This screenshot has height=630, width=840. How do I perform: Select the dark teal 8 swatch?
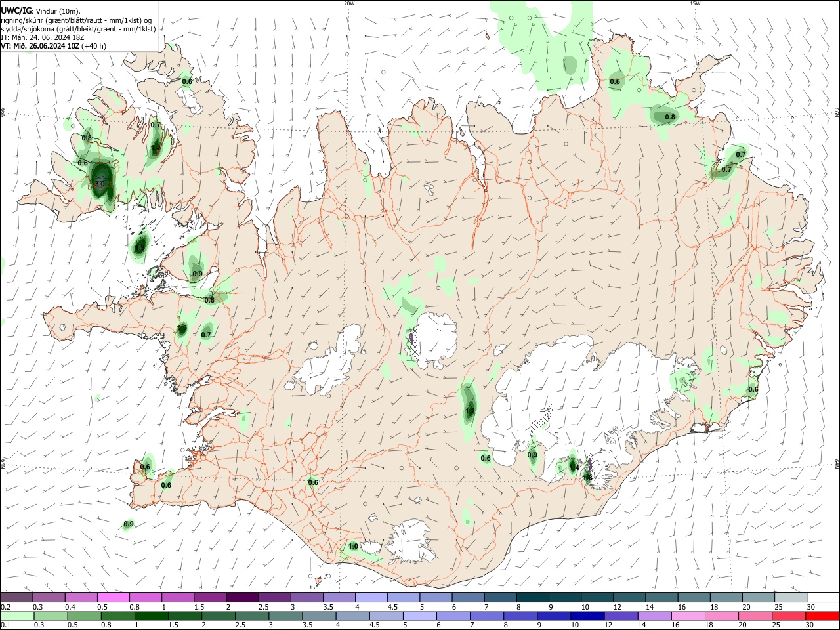[533, 597]
